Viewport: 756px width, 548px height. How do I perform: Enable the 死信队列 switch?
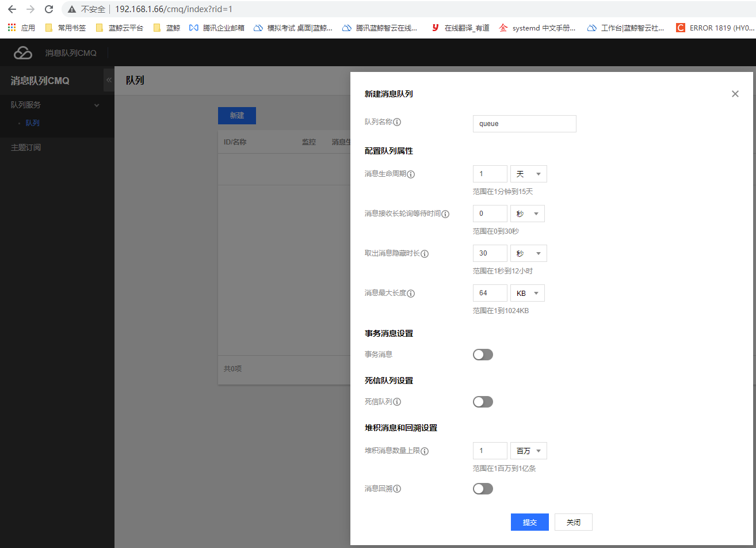tap(483, 402)
